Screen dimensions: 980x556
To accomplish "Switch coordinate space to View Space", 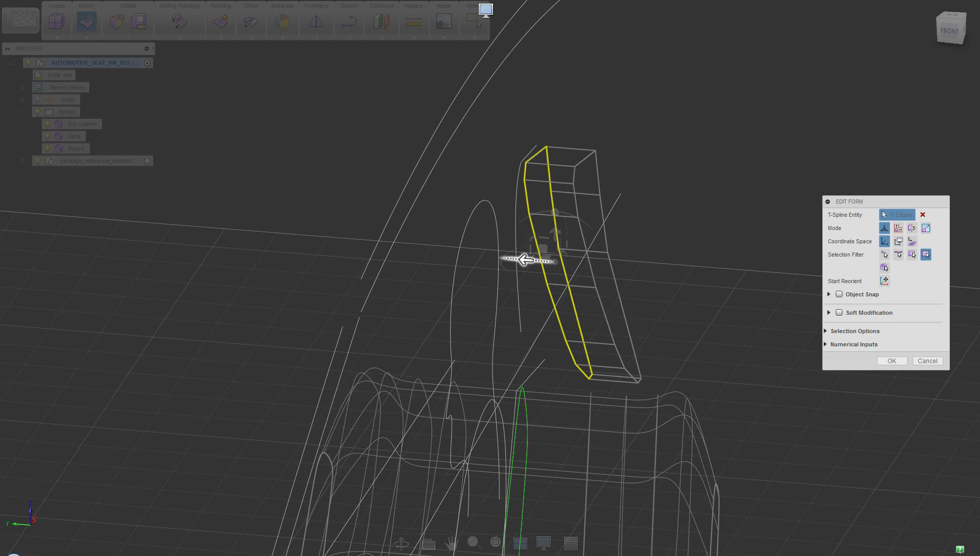I will click(898, 241).
